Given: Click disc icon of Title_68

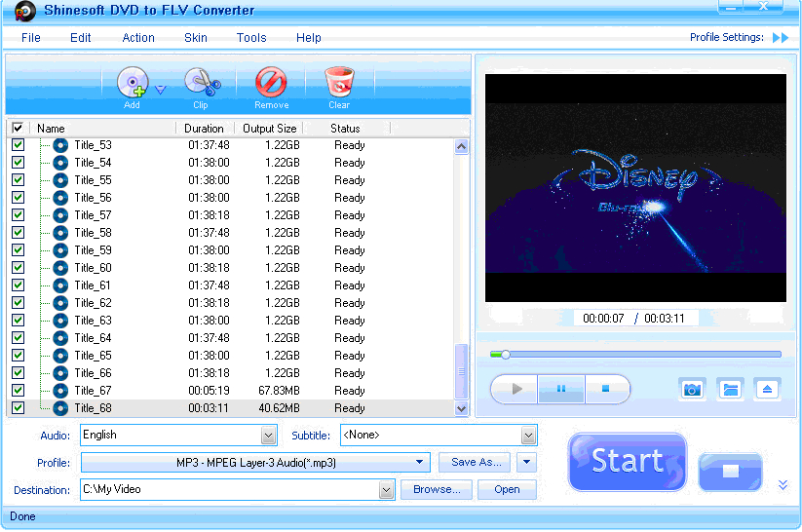Looking at the screenshot, I should (x=60, y=408).
